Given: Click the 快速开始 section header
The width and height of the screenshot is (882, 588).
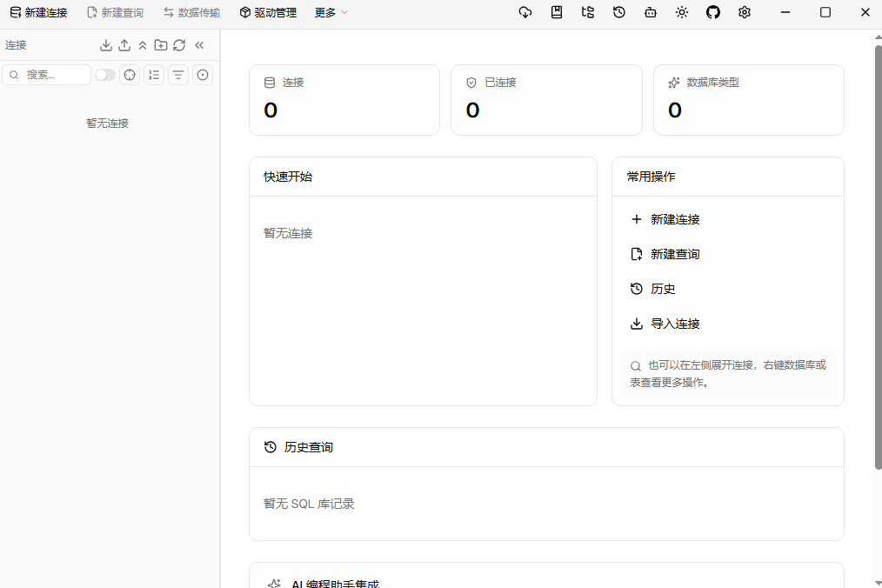Looking at the screenshot, I should click(x=423, y=177).
